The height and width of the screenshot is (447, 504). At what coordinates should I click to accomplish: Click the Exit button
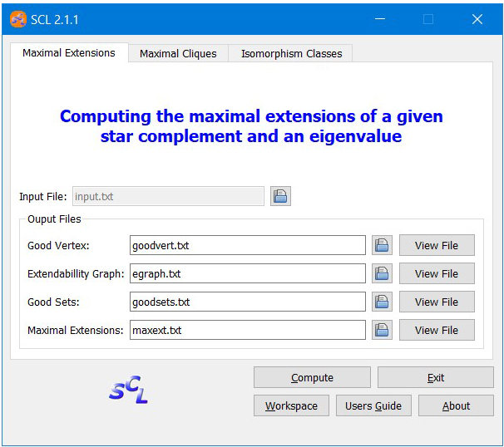coord(436,378)
